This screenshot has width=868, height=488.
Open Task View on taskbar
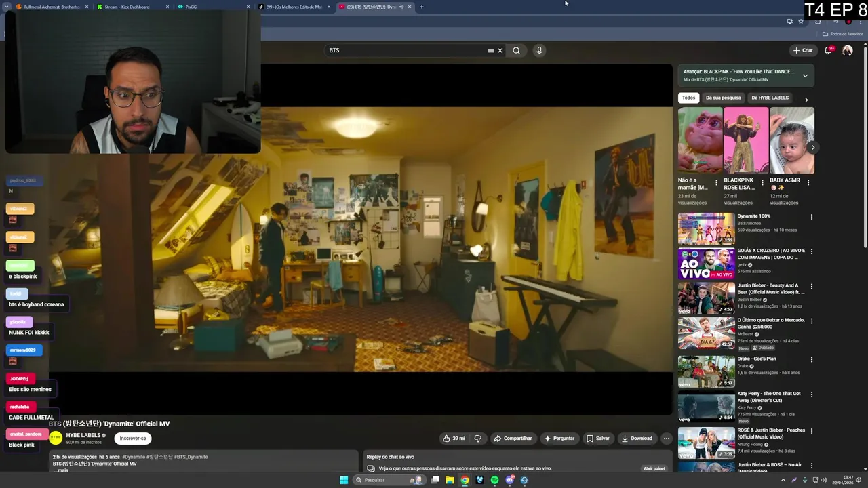coord(435,480)
